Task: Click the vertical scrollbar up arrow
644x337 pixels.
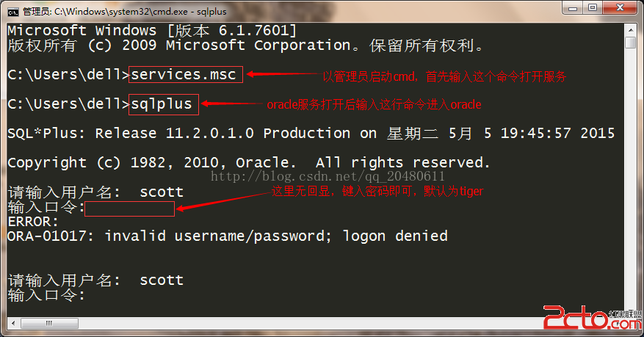Action: pos(631,30)
